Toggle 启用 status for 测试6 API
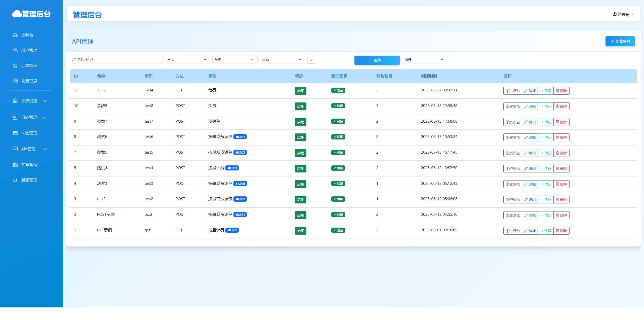The height and width of the screenshot is (320, 644). click(x=300, y=137)
